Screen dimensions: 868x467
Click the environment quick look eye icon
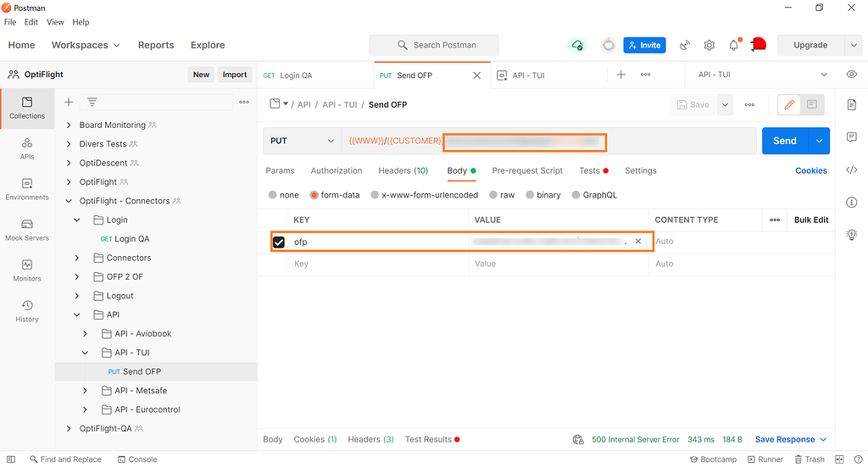[852, 75]
